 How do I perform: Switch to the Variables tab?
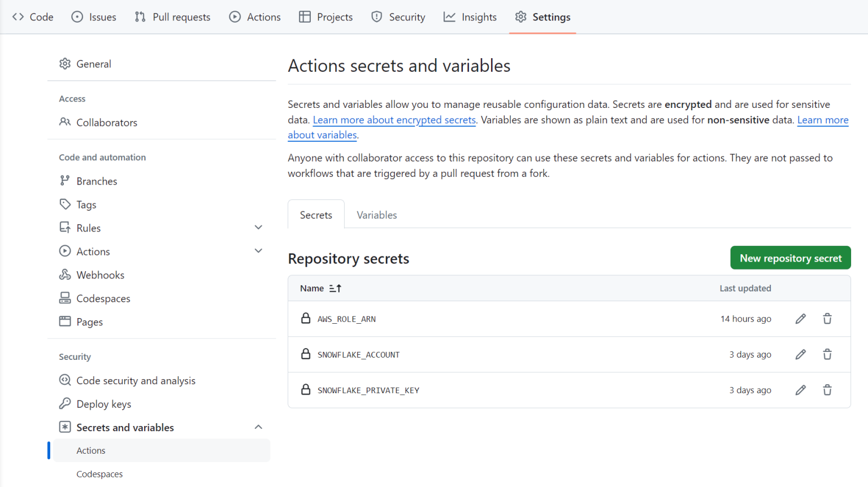pos(376,215)
